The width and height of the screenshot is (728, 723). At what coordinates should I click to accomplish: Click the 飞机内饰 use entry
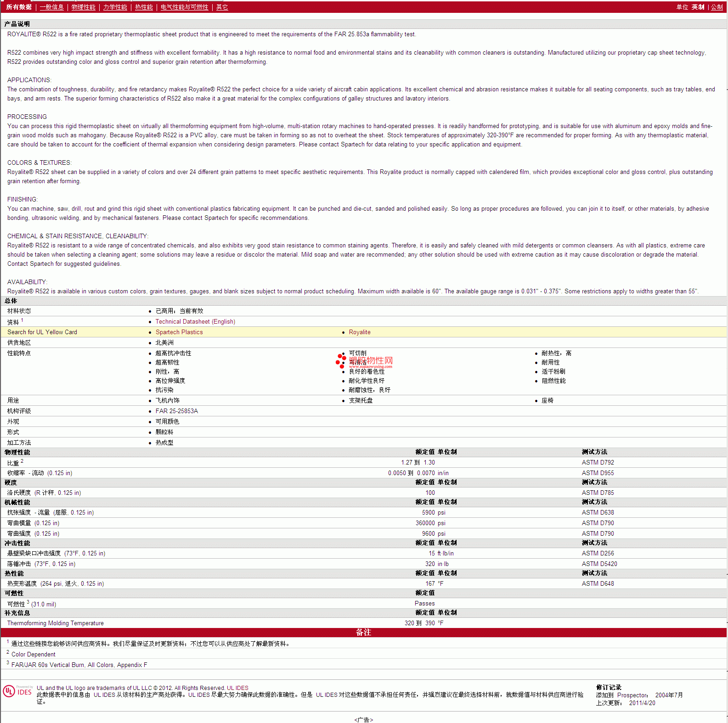click(x=167, y=401)
